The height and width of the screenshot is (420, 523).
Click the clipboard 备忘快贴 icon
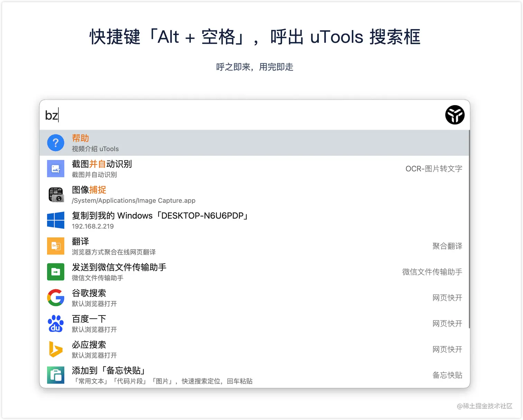[56, 375]
